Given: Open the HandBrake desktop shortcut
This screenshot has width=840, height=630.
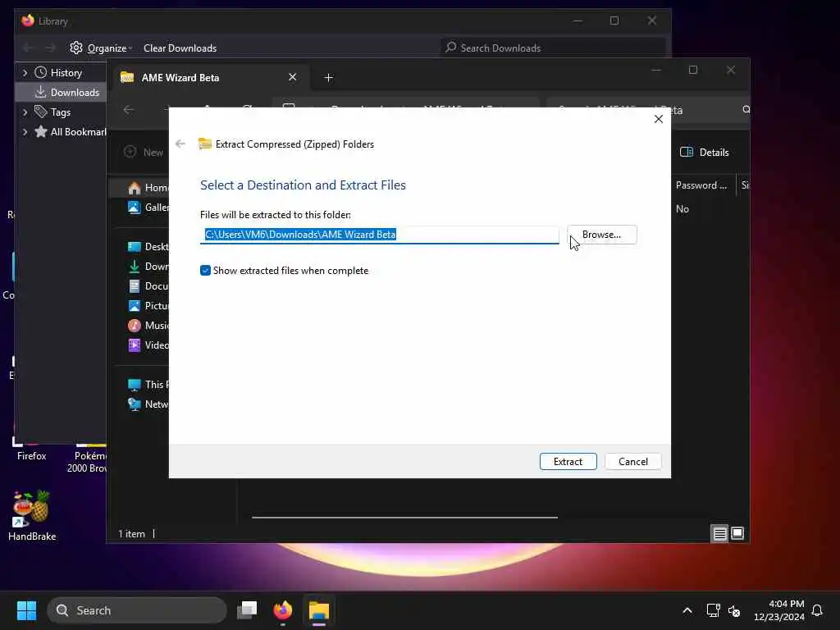Looking at the screenshot, I should tap(32, 515).
